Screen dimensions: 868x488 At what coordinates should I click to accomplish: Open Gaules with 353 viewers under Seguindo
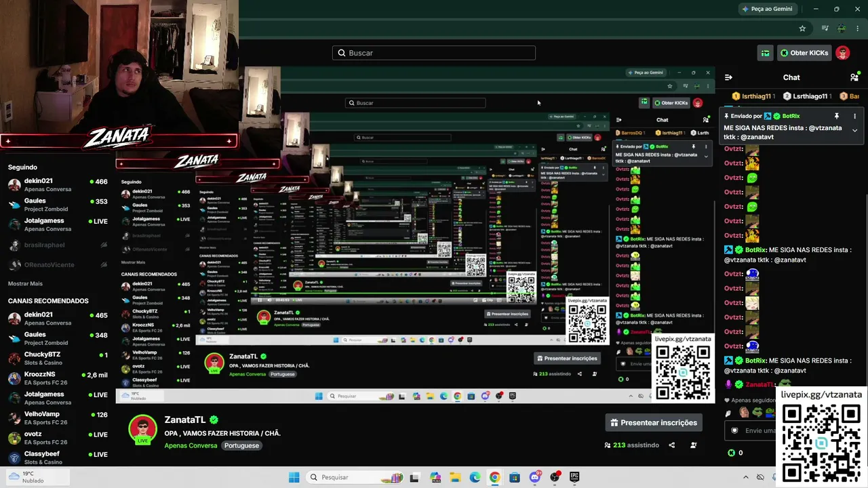pos(58,205)
